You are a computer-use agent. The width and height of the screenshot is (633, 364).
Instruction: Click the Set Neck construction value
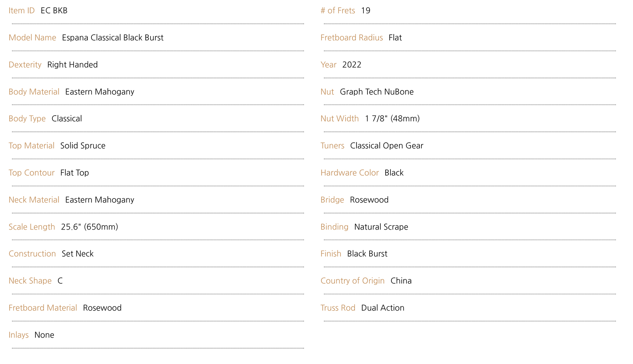coord(77,254)
